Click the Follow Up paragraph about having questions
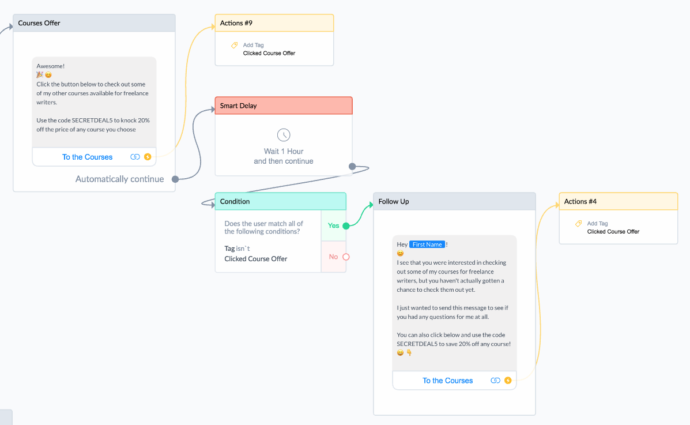Screen dimensions: 690x425 (x=452, y=312)
